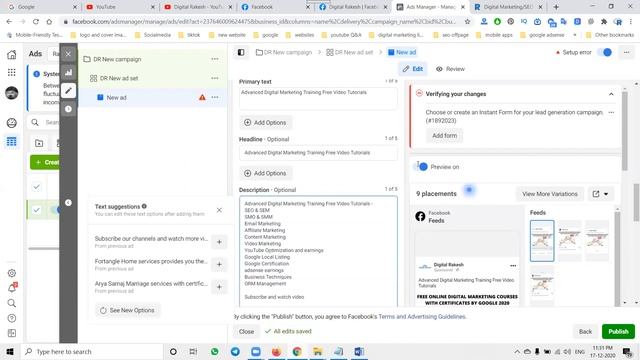
Task: Uncheck the selected green row checkbox
Action: click(x=36, y=210)
